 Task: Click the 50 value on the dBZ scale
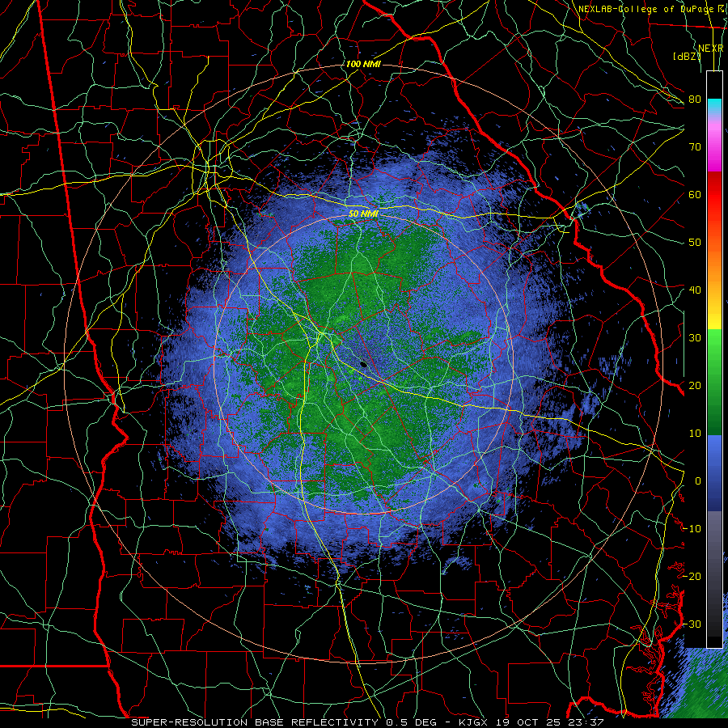click(695, 243)
